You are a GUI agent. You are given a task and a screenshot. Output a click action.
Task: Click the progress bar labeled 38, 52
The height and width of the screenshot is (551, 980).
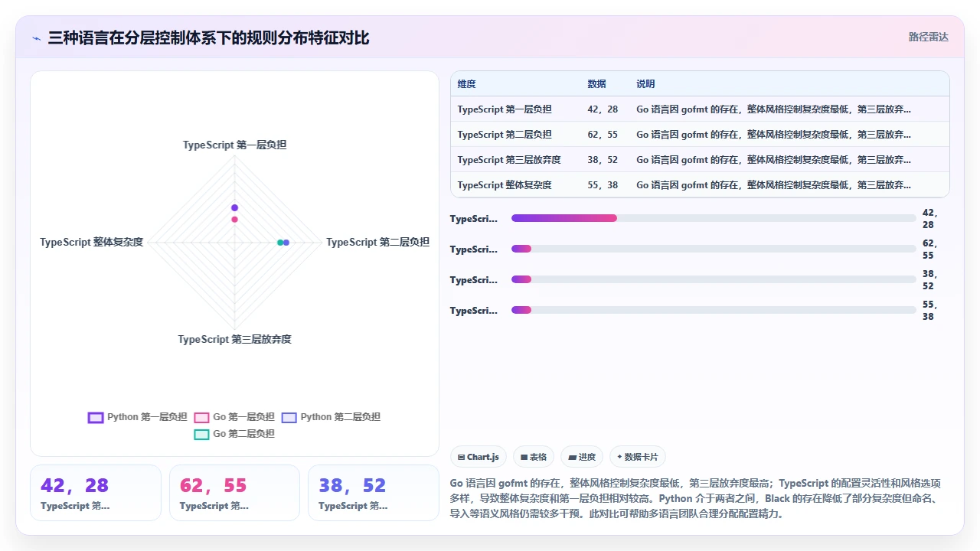pos(714,280)
